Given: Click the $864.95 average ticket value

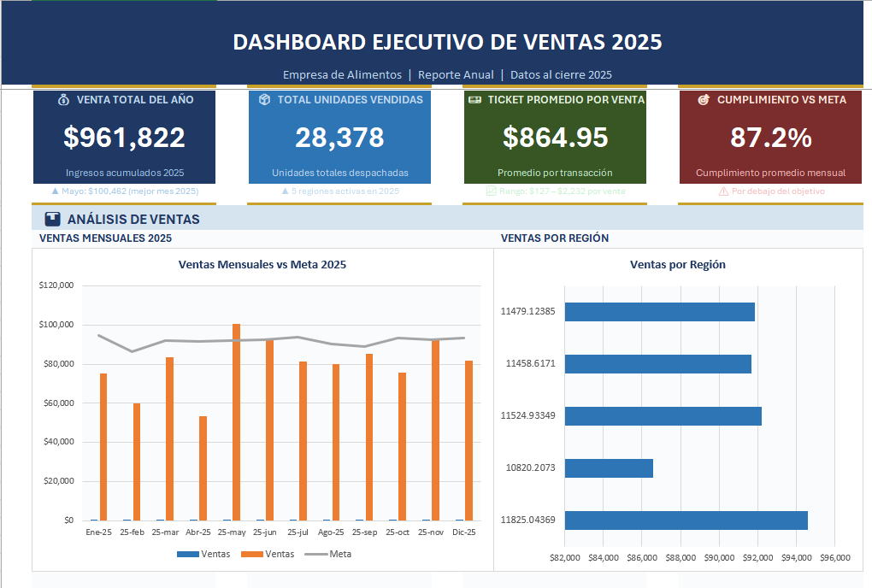Looking at the screenshot, I should click(556, 138).
